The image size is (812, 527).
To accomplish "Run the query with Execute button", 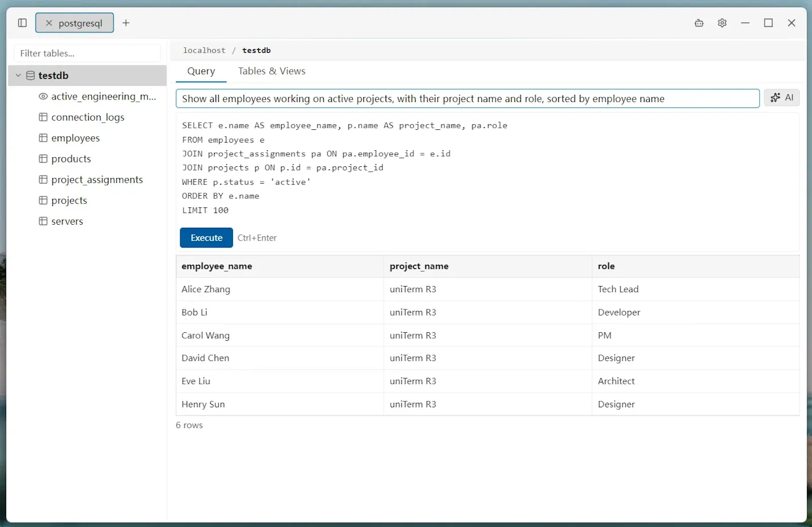I will pos(206,238).
